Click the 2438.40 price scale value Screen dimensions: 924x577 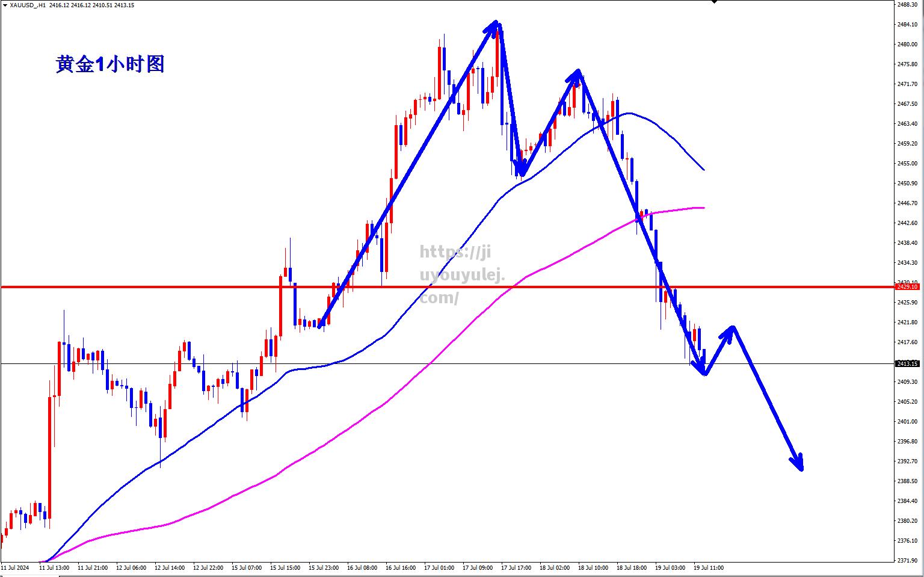[x=907, y=243]
